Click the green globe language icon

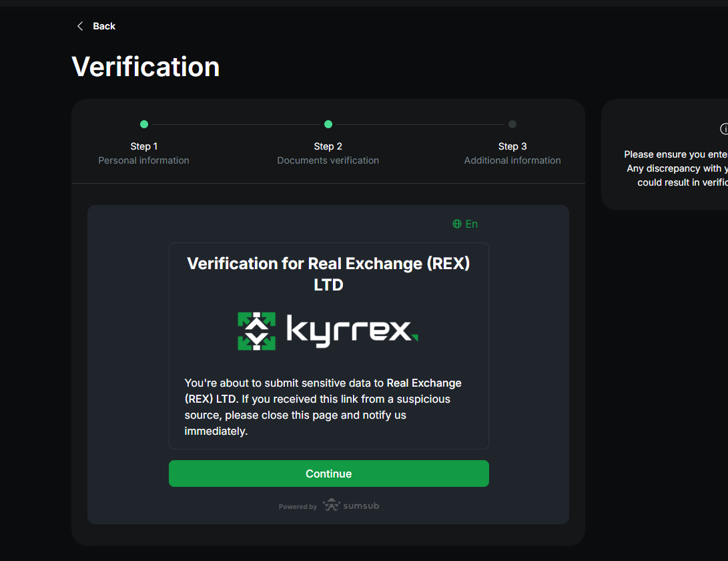457,224
